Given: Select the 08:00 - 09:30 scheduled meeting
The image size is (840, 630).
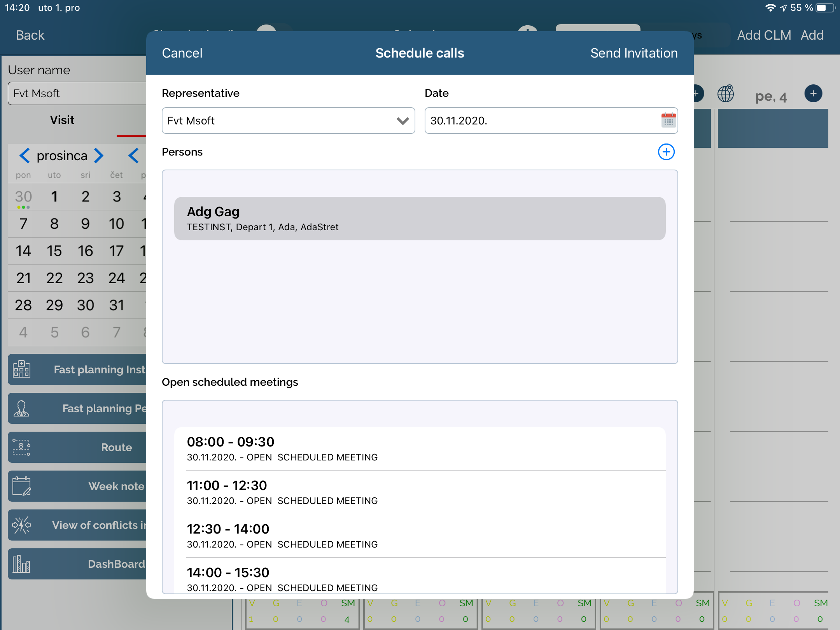Looking at the screenshot, I should click(x=419, y=449).
